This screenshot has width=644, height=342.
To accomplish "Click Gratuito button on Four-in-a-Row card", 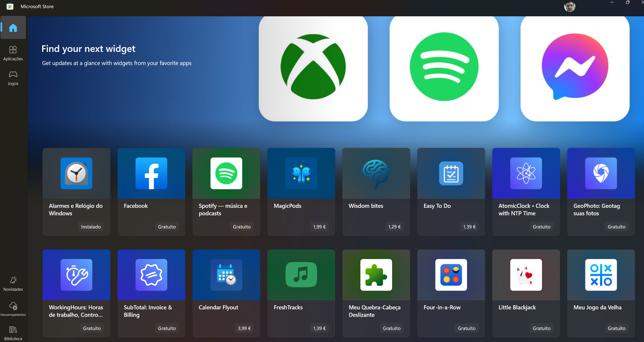I will click(x=467, y=328).
